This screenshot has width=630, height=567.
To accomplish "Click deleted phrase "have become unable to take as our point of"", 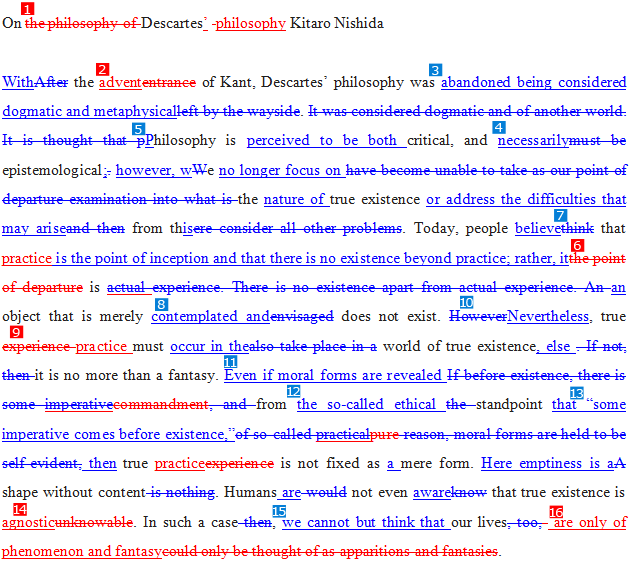I will click(x=486, y=170).
